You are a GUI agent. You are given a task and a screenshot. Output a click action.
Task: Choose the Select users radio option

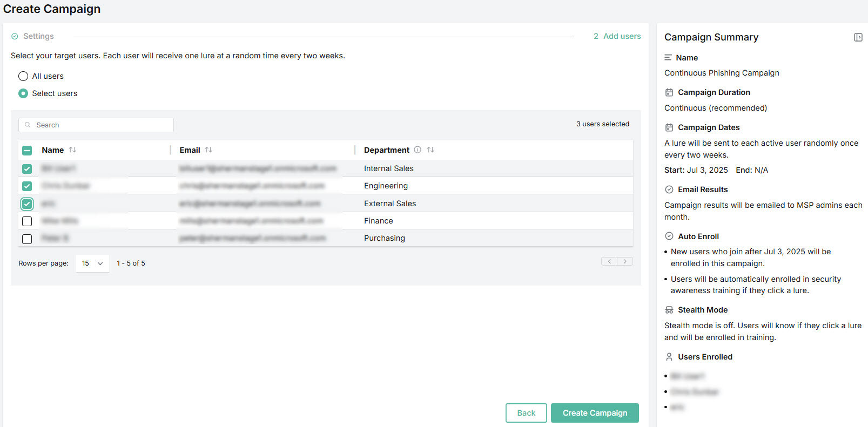pos(23,93)
